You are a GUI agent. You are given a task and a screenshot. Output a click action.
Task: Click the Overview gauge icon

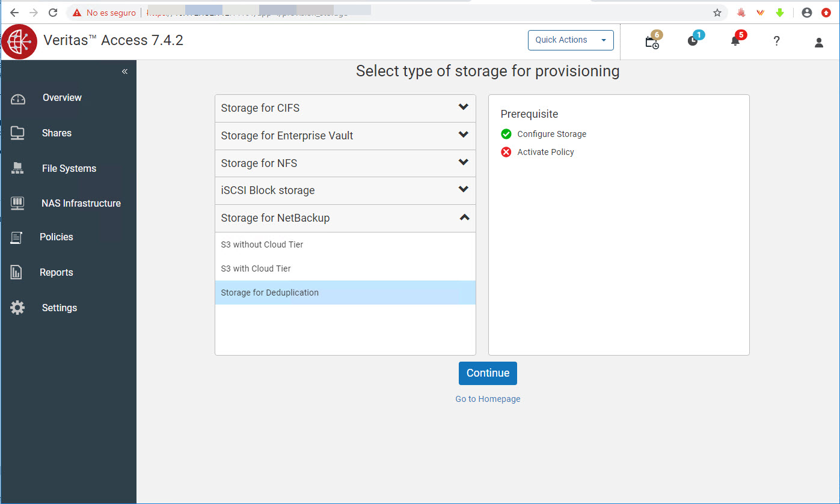pyautogui.click(x=18, y=99)
